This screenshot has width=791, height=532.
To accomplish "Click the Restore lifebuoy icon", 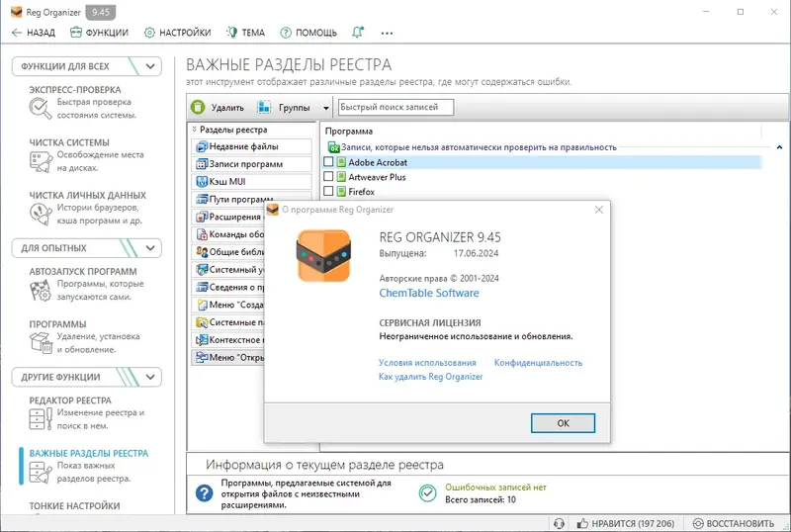I will (x=698, y=523).
